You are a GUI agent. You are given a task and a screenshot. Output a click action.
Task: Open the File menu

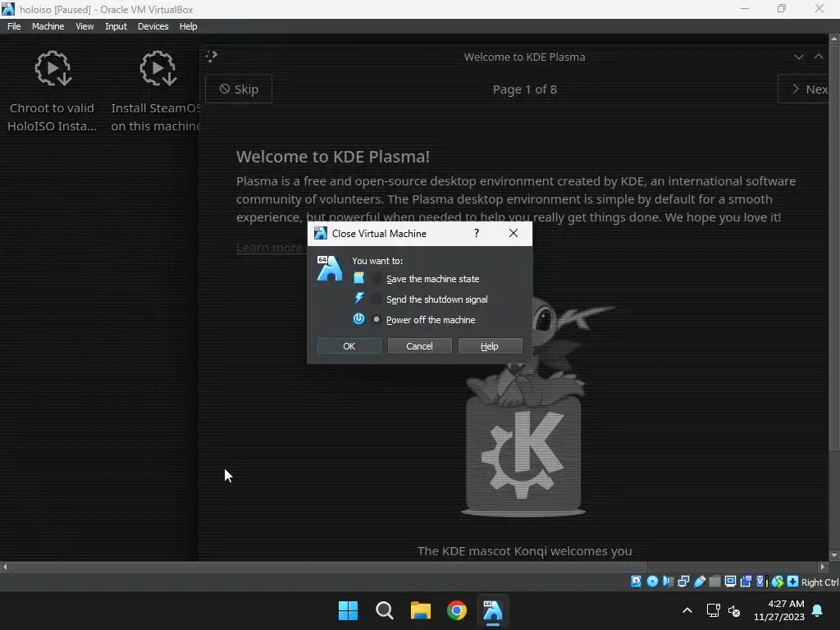[14, 26]
